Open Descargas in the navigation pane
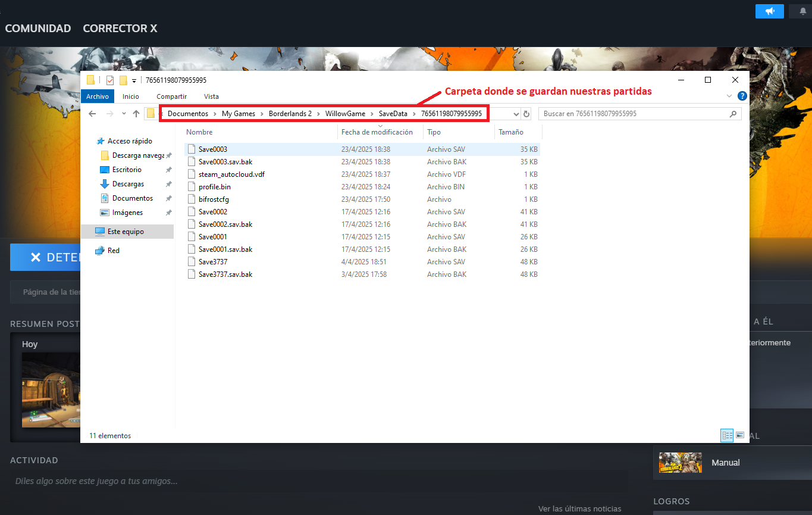The image size is (812, 515). pyautogui.click(x=128, y=184)
